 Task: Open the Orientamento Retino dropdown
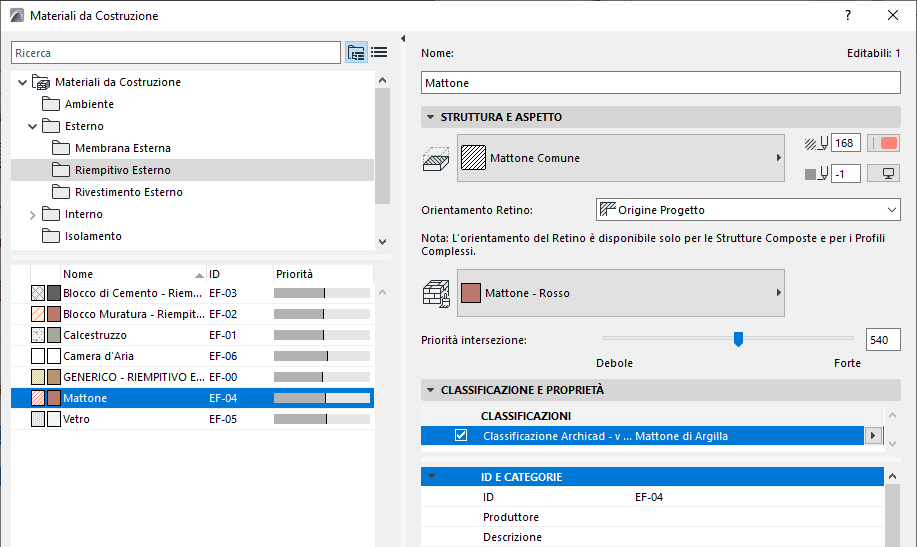click(x=748, y=210)
